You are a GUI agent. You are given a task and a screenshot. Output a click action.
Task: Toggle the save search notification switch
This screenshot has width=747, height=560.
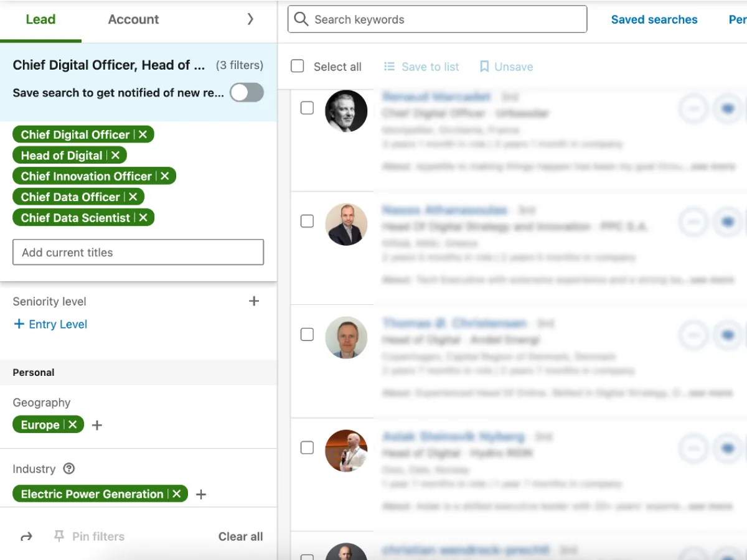(247, 93)
